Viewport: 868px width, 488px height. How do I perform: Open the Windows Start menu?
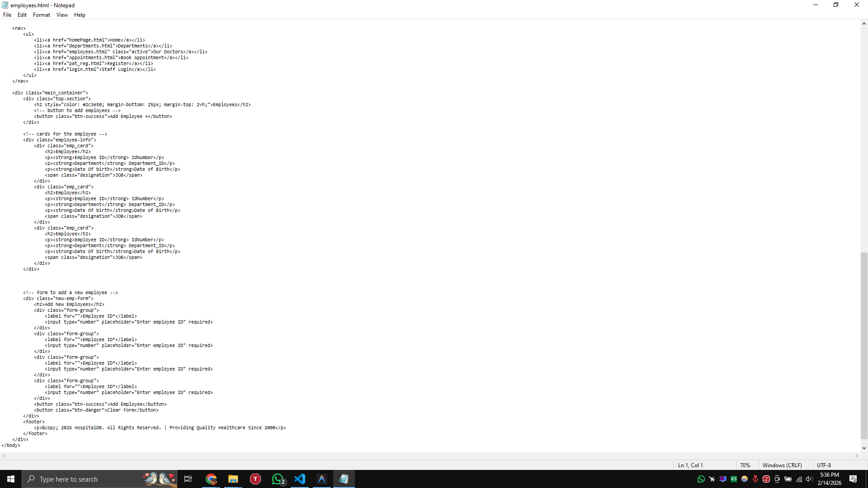(11, 479)
